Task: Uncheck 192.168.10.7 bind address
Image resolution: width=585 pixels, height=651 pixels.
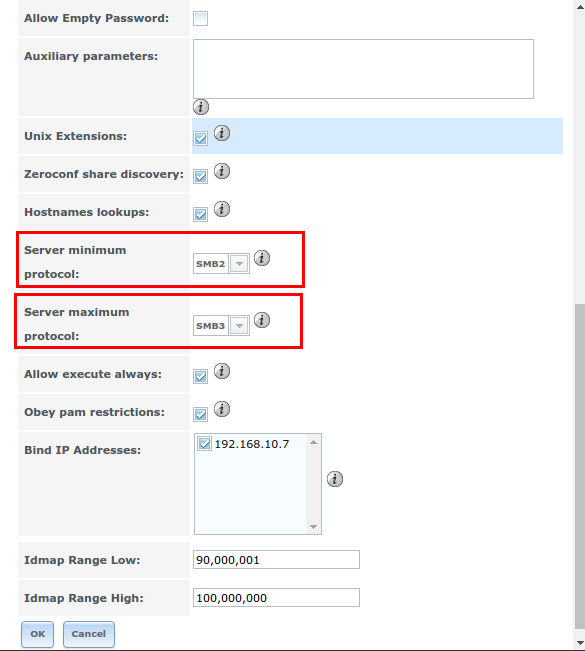Action: pos(204,443)
